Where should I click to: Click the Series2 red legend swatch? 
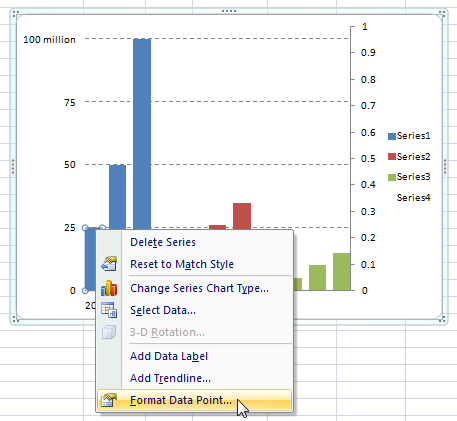392,157
